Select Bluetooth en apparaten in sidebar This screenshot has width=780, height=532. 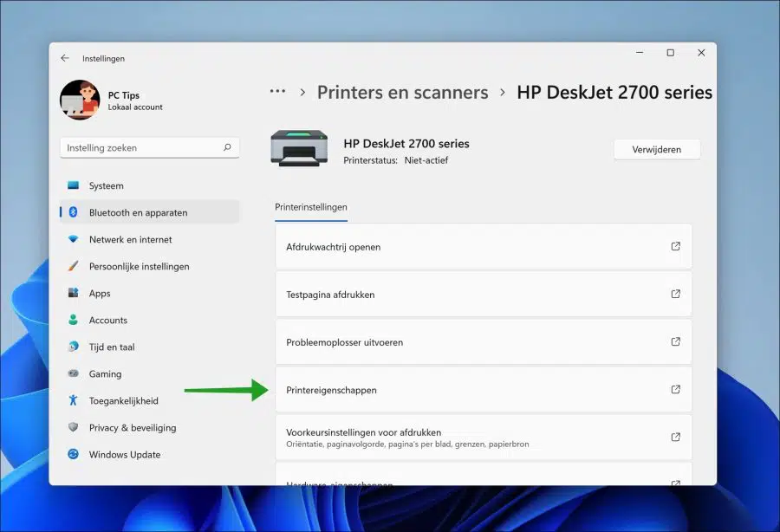pyautogui.click(x=149, y=212)
